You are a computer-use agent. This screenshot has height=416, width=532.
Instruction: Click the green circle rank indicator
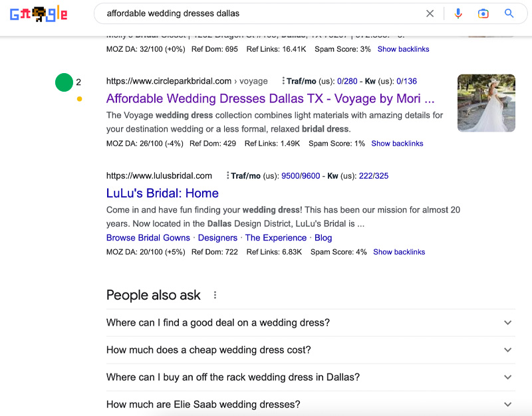click(64, 82)
